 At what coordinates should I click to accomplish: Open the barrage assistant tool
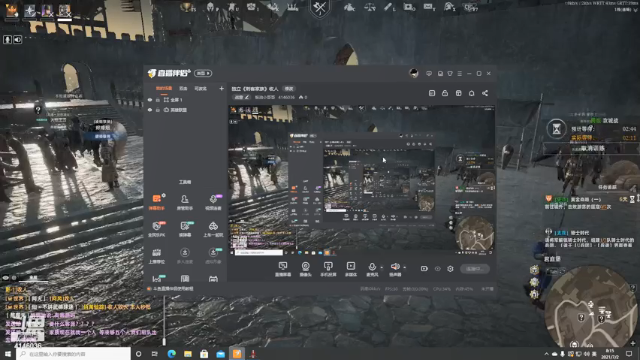[x=157, y=202]
